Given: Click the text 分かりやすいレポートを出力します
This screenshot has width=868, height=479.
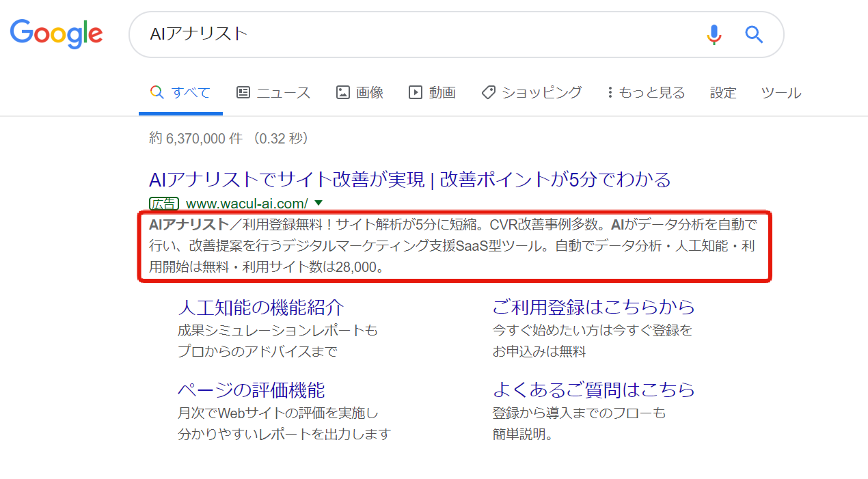Looking at the screenshot, I should click(284, 435).
